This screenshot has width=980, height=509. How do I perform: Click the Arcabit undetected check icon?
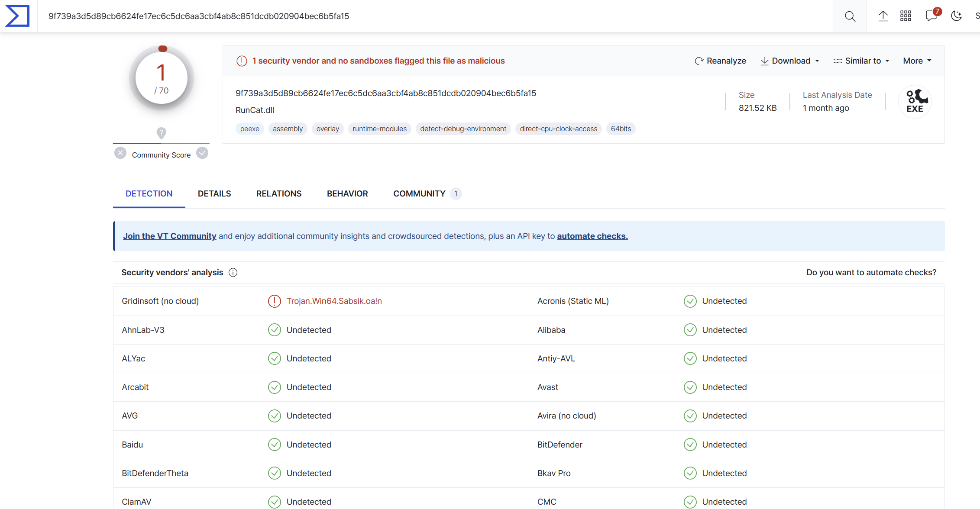[x=275, y=387]
